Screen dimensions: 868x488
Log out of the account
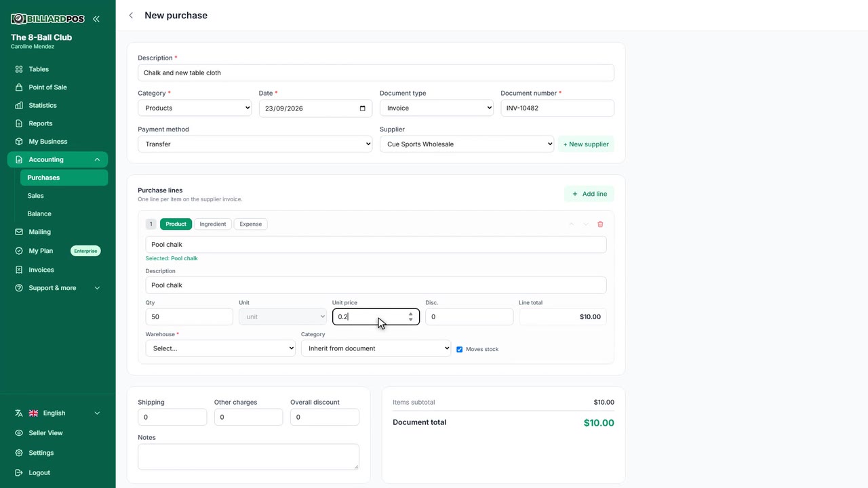58,473
